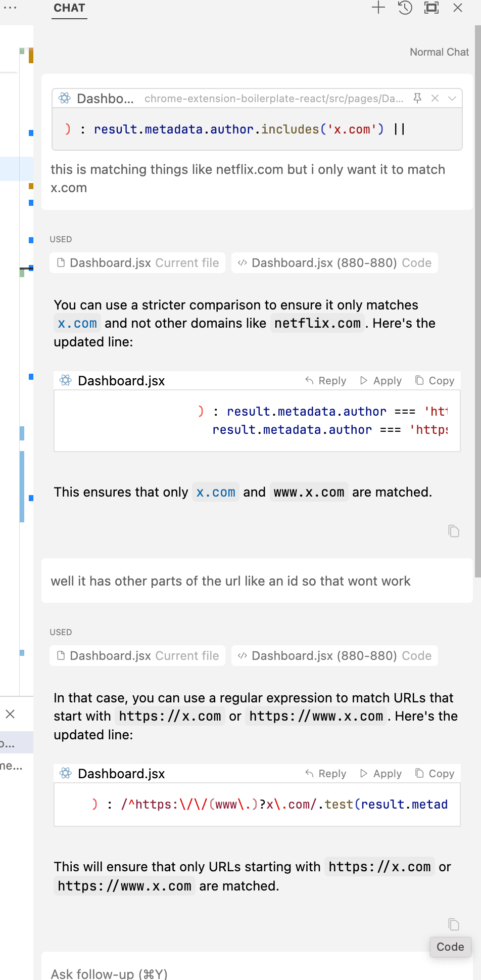Image resolution: width=481 pixels, height=980 pixels.
Task: Click Reply on the first code block
Action: click(x=326, y=381)
